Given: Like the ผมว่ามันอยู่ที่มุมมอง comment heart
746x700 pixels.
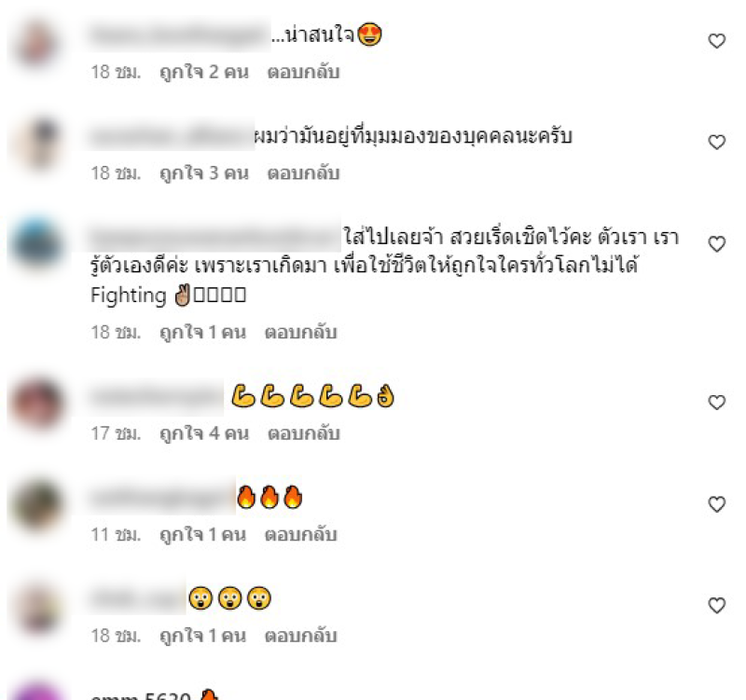Looking at the screenshot, I should [x=716, y=143].
